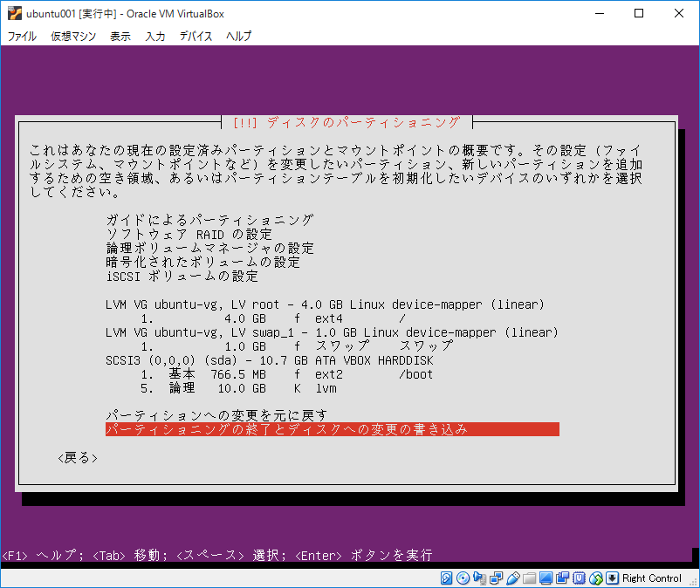This screenshot has width=700, height=588.
Task: Select iSCSI ボリュームの設定 option
Action: [x=182, y=277]
